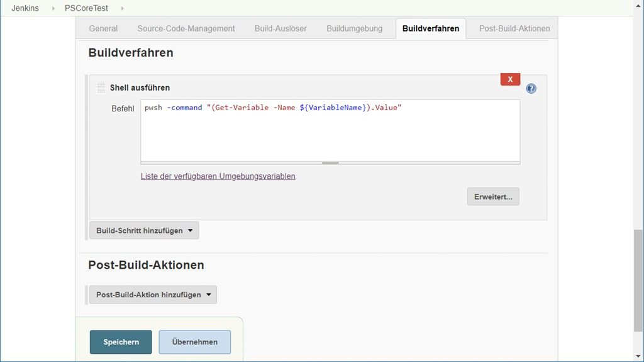Open breadcrumb arrow next to Jenkins

pos(53,8)
